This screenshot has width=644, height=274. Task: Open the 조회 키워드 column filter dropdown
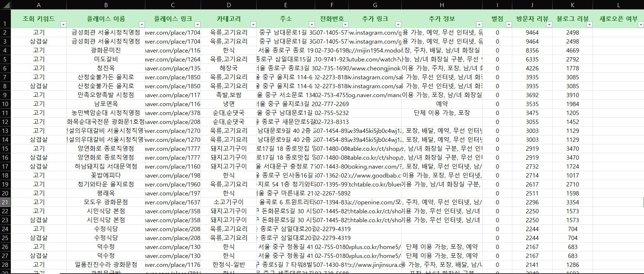click(x=63, y=25)
